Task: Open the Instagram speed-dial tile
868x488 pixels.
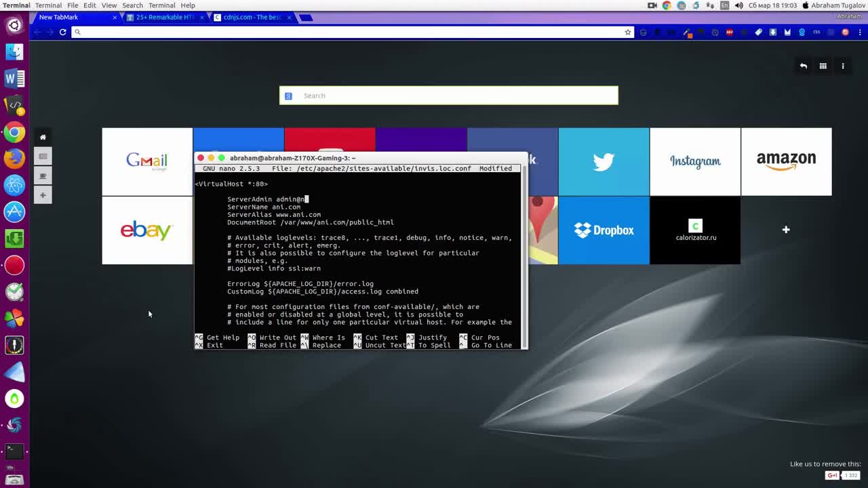Action: click(x=695, y=161)
